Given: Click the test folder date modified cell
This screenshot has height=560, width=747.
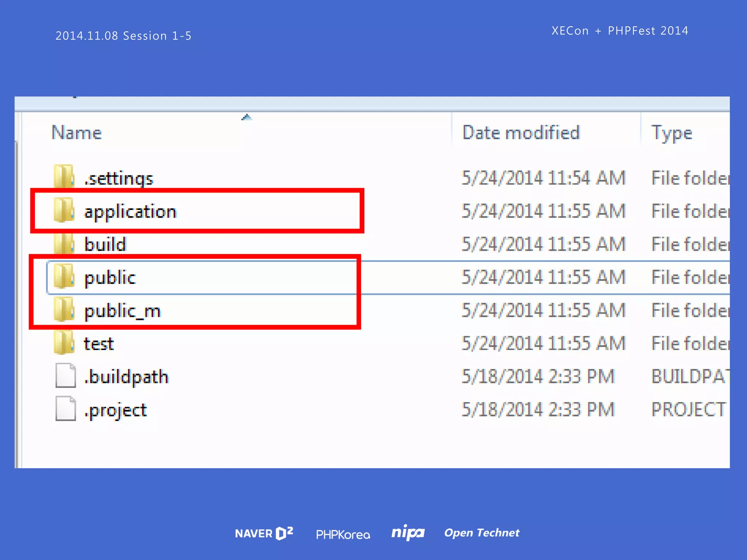Looking at the screenshot, I should coord(543,343).
